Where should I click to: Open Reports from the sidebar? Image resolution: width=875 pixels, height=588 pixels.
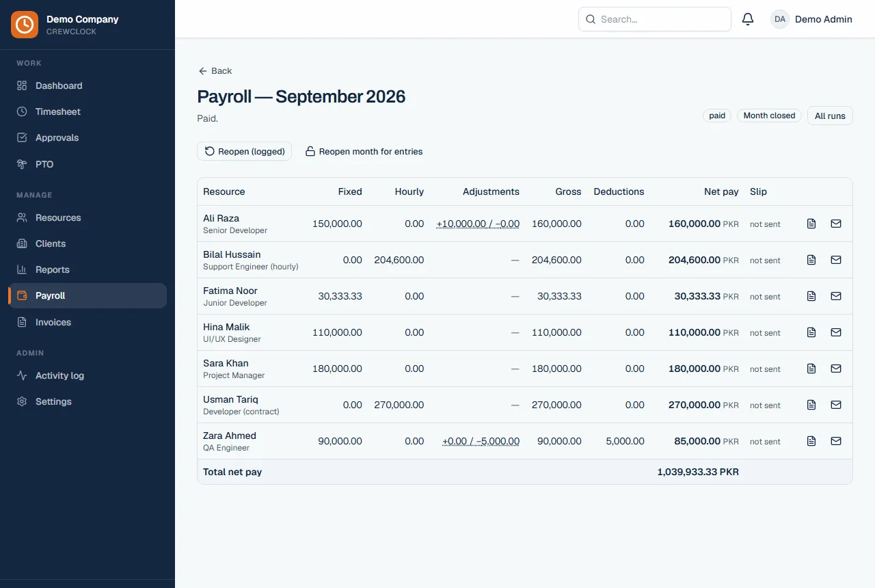click(87, 269)
